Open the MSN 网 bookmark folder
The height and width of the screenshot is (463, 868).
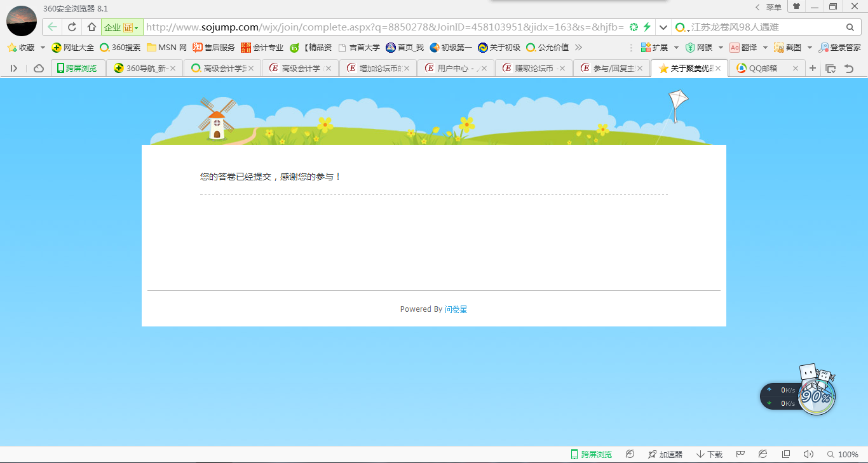click(x=166, y=48)
